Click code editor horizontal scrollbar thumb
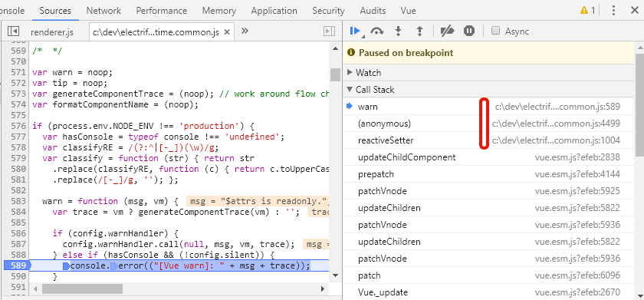This screenshot has width=644, height=300. tap(82, 289)
